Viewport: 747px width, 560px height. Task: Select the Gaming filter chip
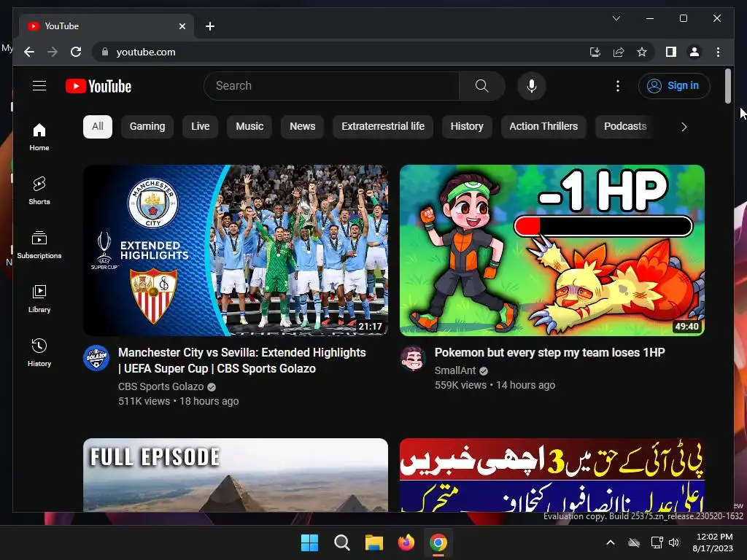click(147, 127)
